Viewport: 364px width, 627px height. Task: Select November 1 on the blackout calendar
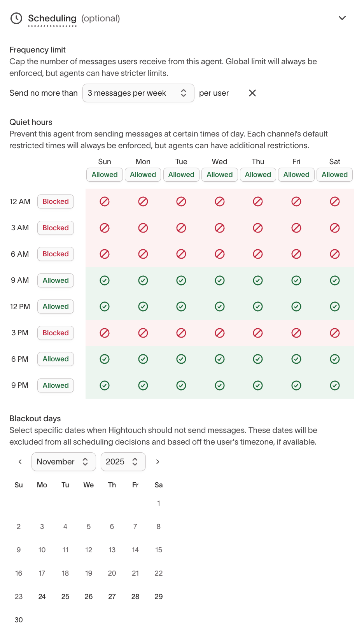[x=158, y=503]
